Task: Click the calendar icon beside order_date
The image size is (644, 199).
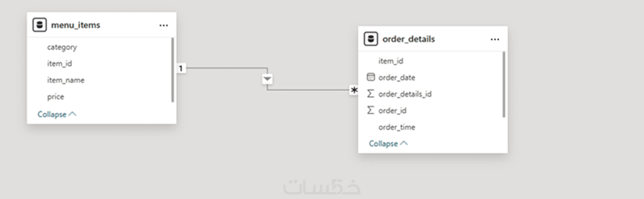Action: [371, 78]
